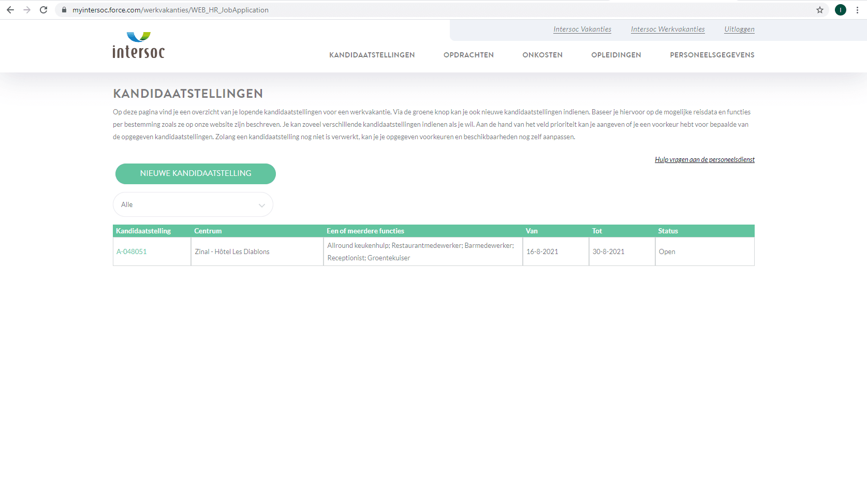Screen dimensions: 867x504
Task: Click the Nieuwe Kandidaatstelling button
Action: (196, 174)
